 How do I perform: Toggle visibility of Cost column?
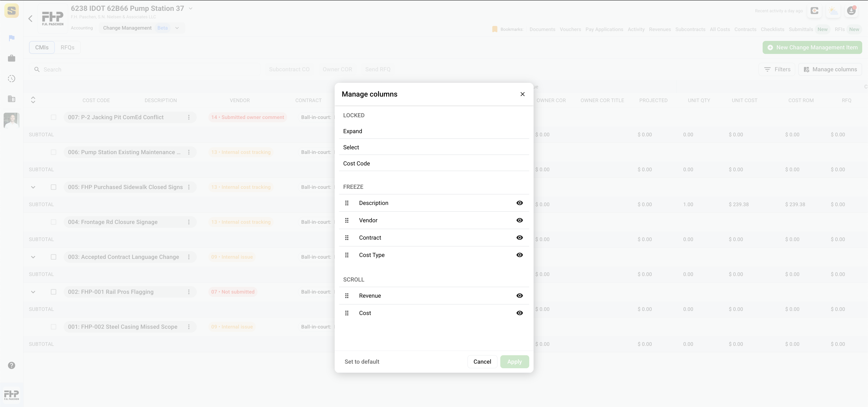[x=520, y=313]
